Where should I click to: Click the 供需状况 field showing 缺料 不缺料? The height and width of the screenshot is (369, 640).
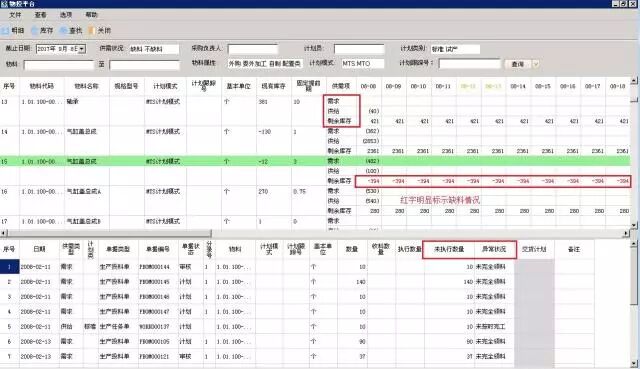click(154, 49)
